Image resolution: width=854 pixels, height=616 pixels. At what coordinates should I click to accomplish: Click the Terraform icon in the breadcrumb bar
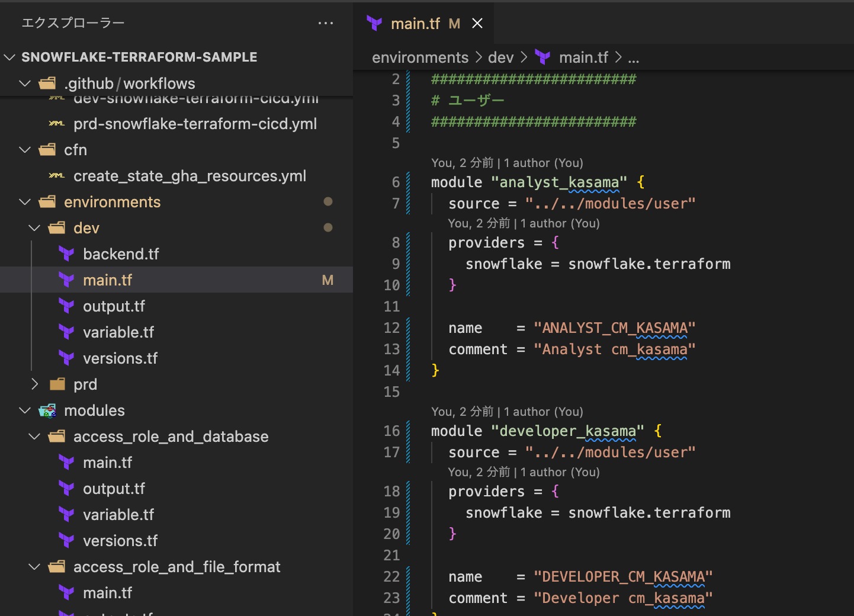pos(542,57)
